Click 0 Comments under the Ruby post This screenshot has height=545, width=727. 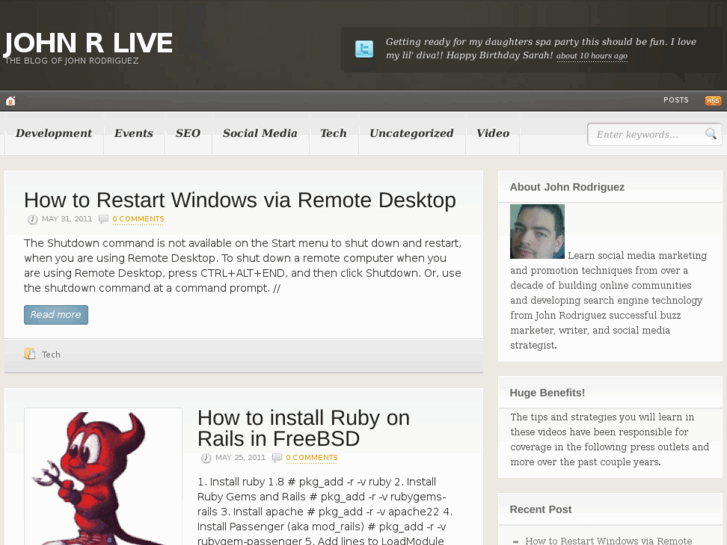pyautogui.click(x=312, y=458)
